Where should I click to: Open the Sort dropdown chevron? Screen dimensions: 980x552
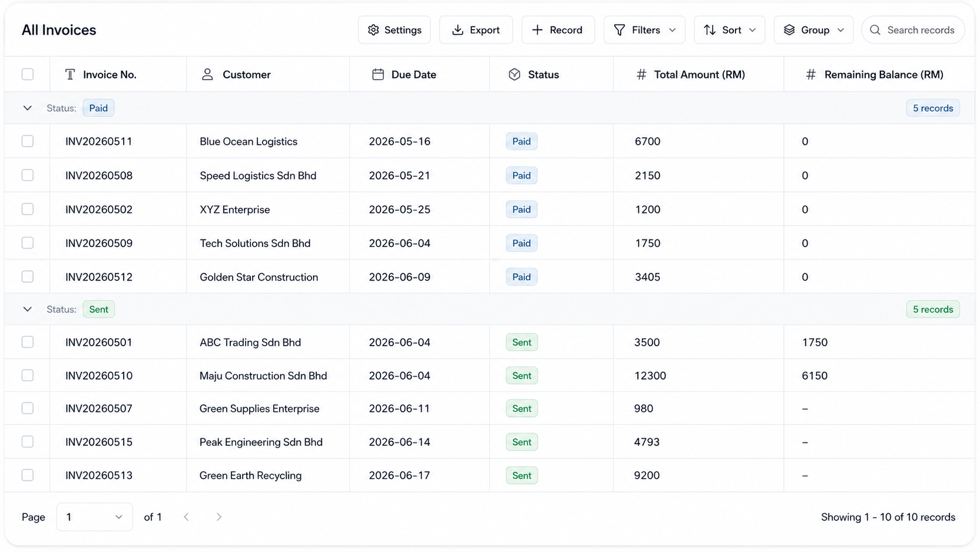pyautogui.click(x=753, y=30)
